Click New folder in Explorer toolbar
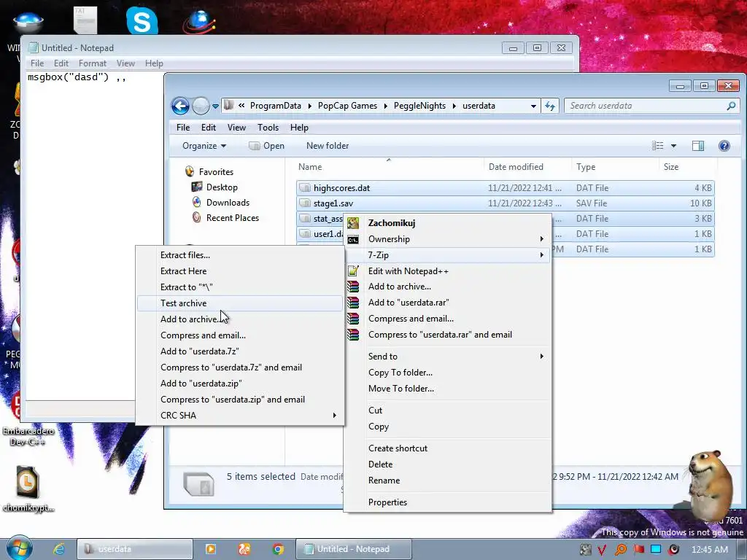 tap(328, 146)
